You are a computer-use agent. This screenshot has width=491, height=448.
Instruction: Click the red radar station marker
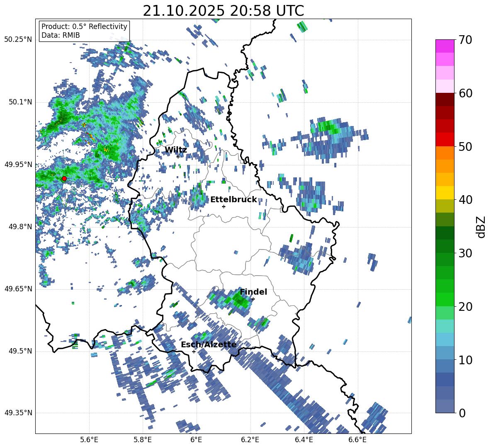point(64,179)
